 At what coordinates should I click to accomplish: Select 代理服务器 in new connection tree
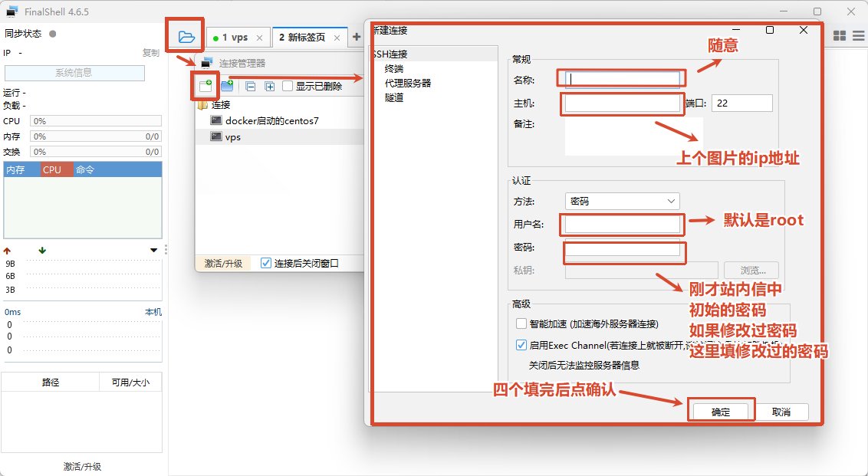(x=408, y=83)
